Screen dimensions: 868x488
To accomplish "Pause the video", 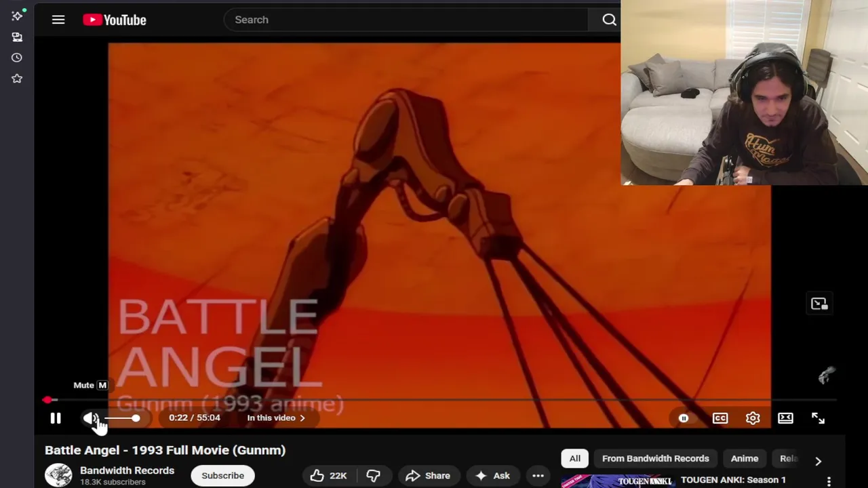I will tap(56, 418).
